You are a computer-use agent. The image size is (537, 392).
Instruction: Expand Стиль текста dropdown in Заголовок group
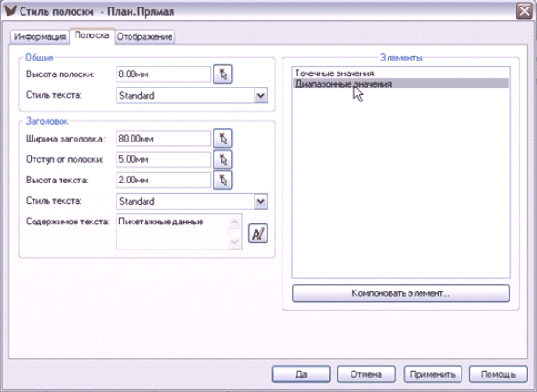coord(261,201)
